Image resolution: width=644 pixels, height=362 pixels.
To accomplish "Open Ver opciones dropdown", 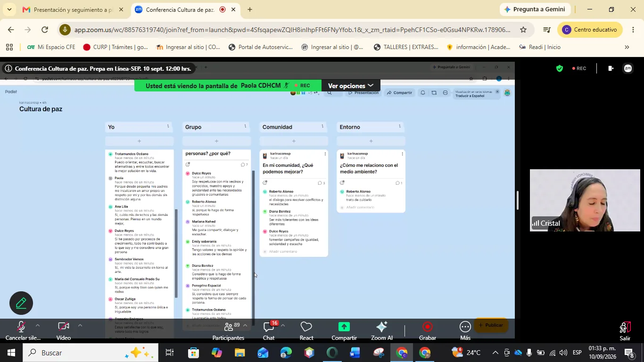I will click(351, 86).
